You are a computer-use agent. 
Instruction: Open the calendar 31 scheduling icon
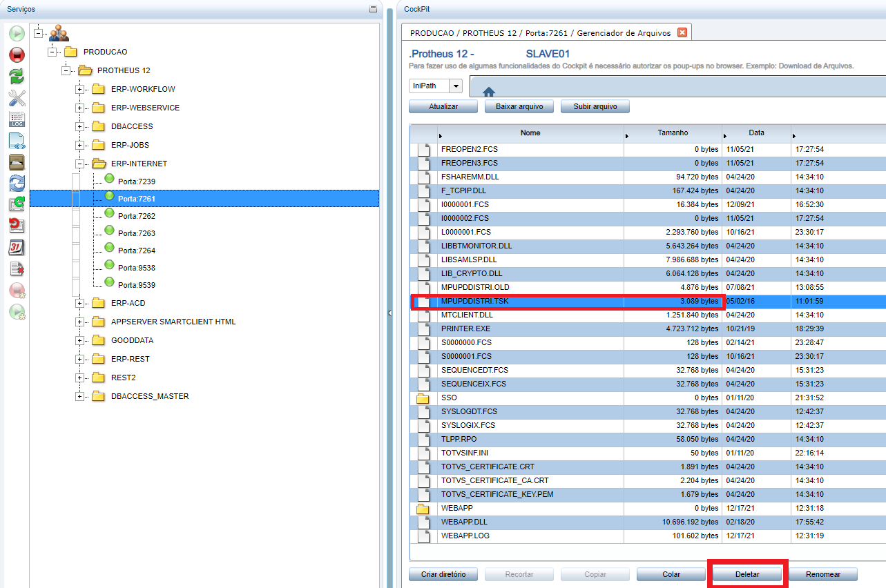(17, 247)
